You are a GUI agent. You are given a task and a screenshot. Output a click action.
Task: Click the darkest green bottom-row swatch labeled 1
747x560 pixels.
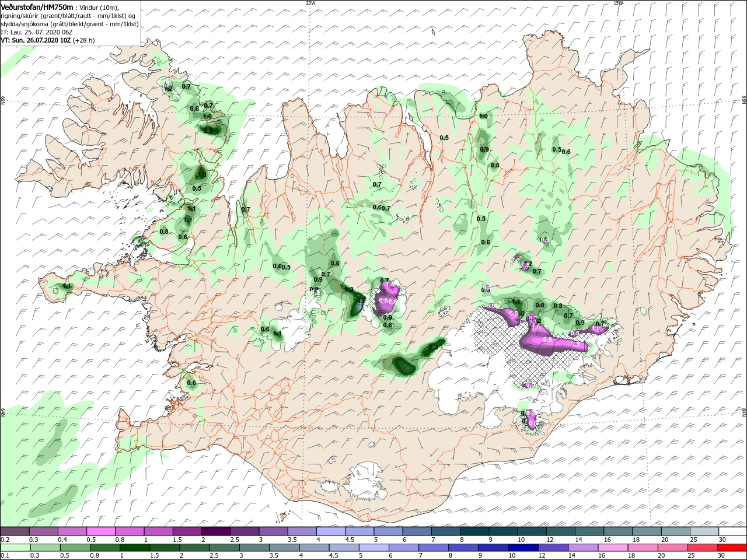(x=134, y=548)
